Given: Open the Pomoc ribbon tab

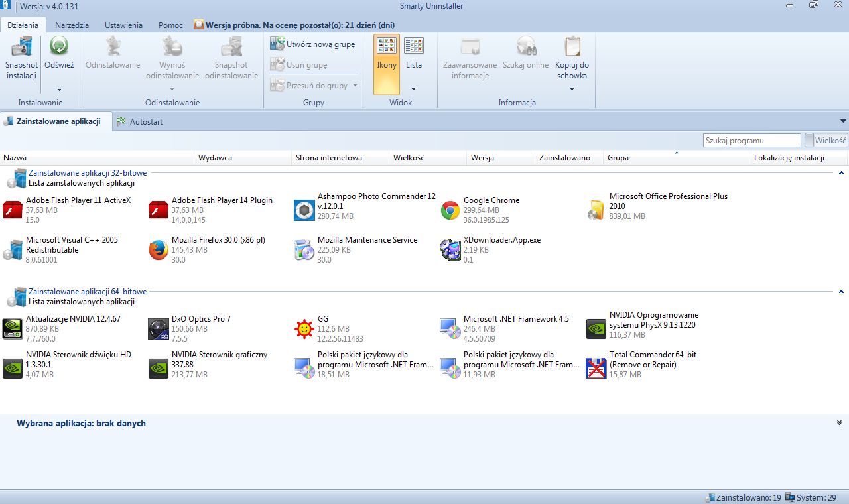Looking at the screenshot, I should (x=170, y=25).
